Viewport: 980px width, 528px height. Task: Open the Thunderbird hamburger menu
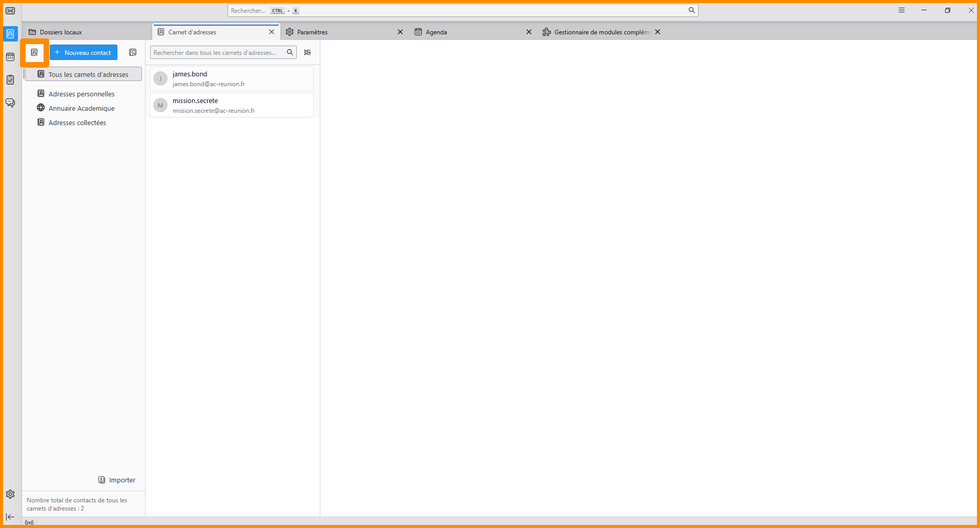tap(902, 10)
